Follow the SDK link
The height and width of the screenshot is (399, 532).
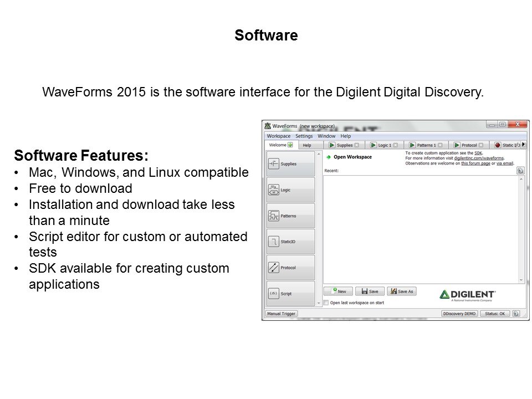(478, 152)
